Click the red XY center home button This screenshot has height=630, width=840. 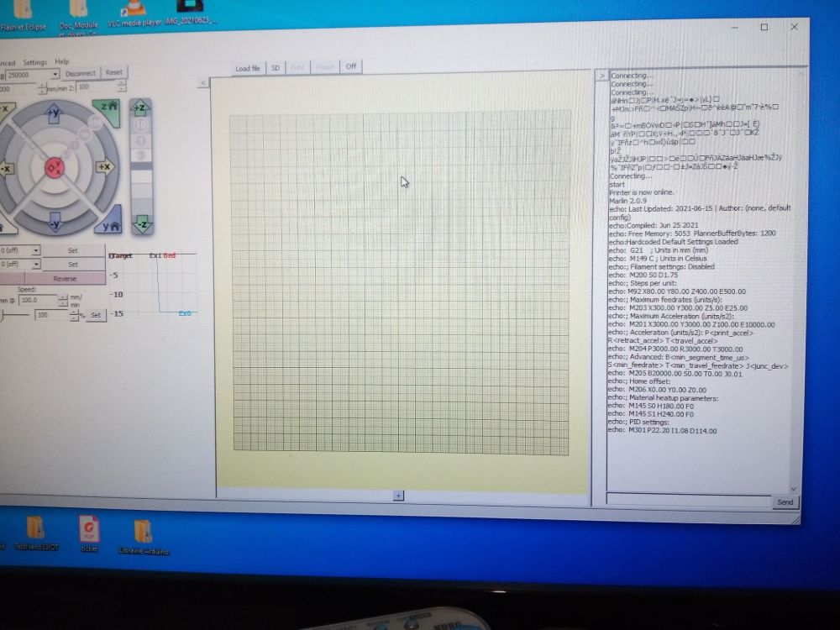pyautogui.click(x=54, y=168)
